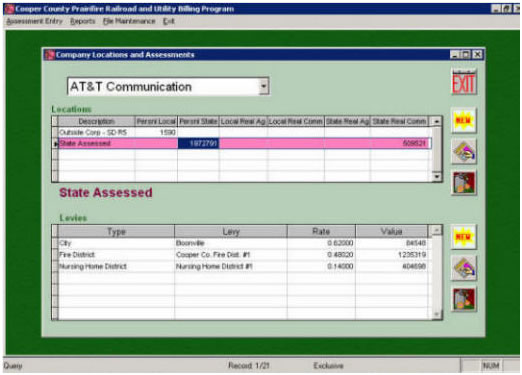Click the value cell in the Nursing Home row
The width and height of the screenshot is (522, 375).
[392, 266]
